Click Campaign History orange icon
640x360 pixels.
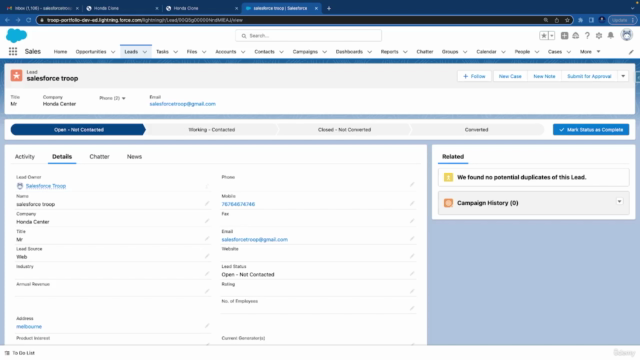pos(448,203)
